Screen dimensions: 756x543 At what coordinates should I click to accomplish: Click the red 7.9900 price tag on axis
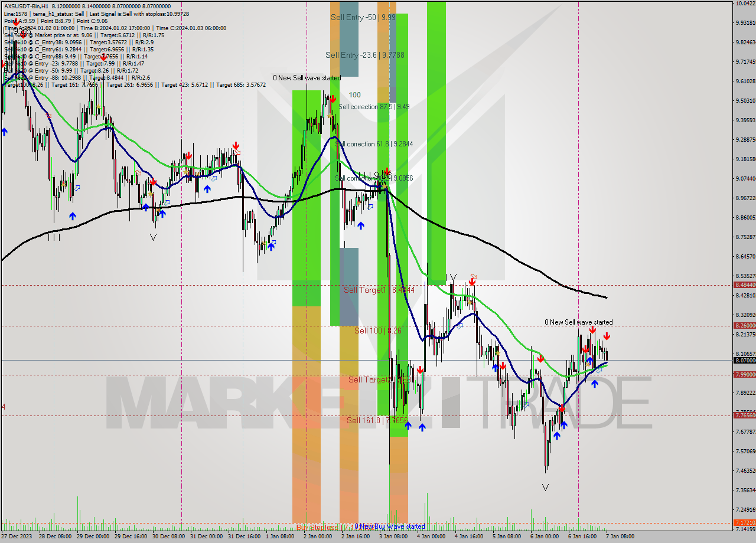point(745,374)
